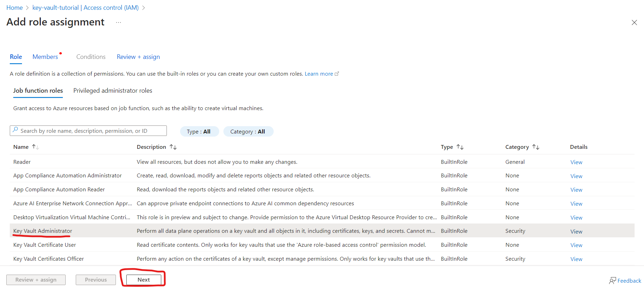
Task: Click the Description column header
Action: pyautogui.click(x=151, y=147)
